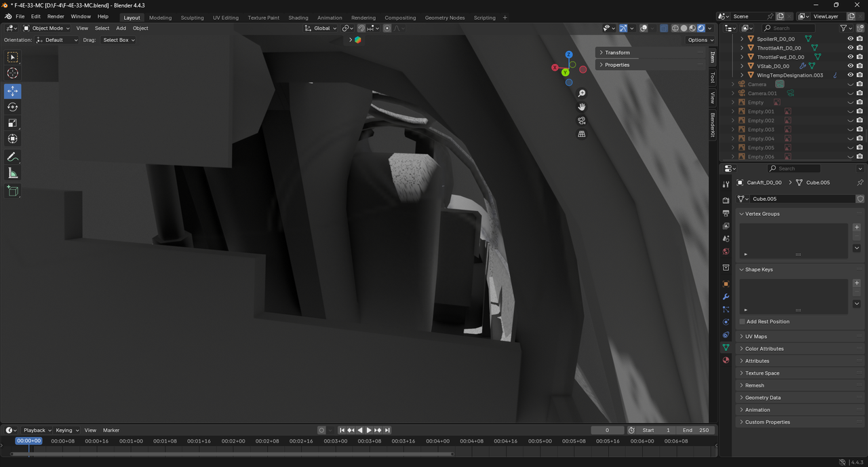Open the Drag Select Box dropdown
The width and height of the screenshot is (868, 467).
pos(118,40)
